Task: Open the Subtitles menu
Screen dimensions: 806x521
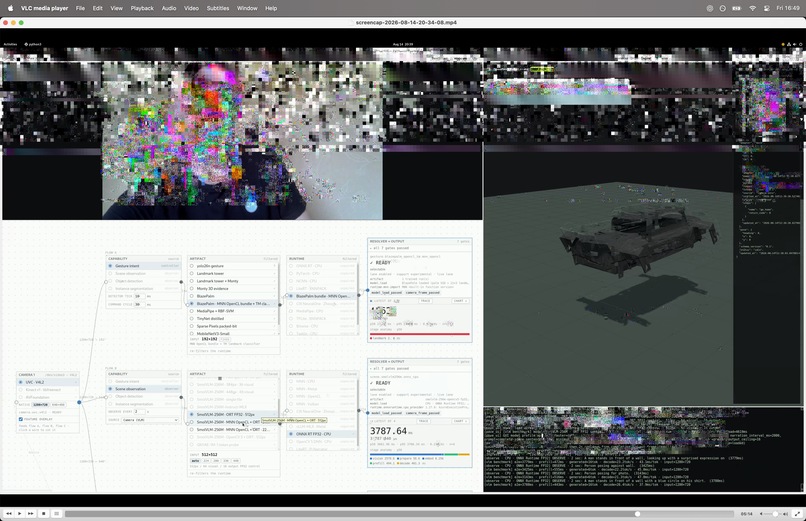Action: (218, 8)
